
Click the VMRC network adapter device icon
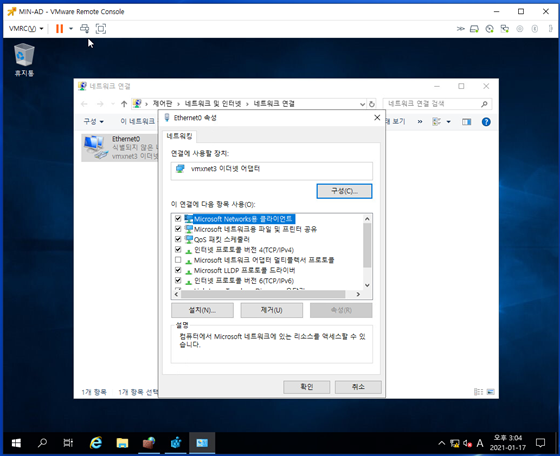click(505, 29)
